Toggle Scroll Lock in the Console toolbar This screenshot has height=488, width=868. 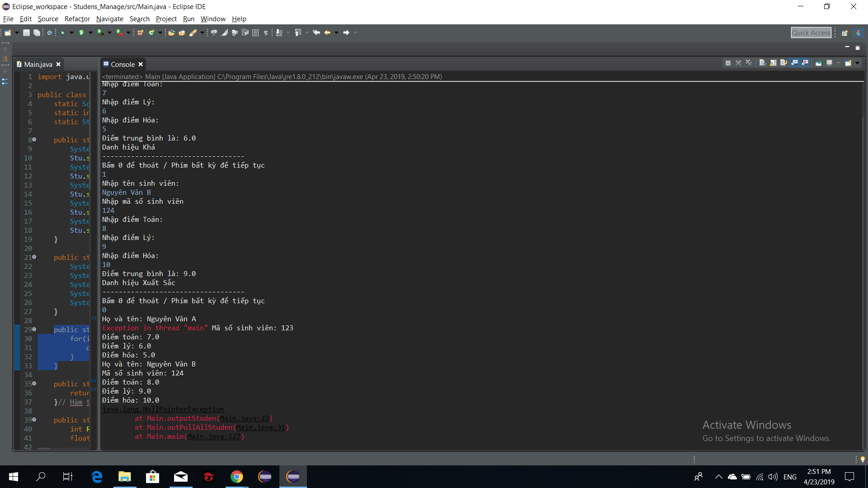tap(773, 63)
